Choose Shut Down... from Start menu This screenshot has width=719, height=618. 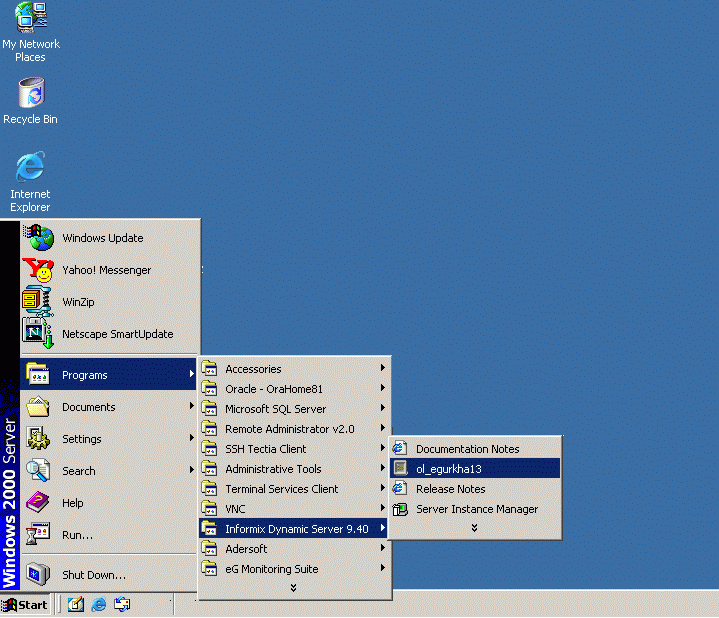click(110, 574)
